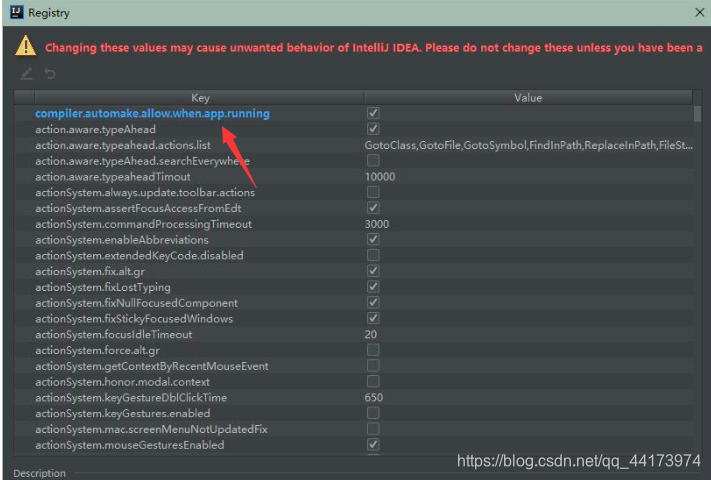This screenshot has height=480, width=711.
Task: Enable actionSystem.always.update.toolbar.actions checkbox
Action: 373,192
